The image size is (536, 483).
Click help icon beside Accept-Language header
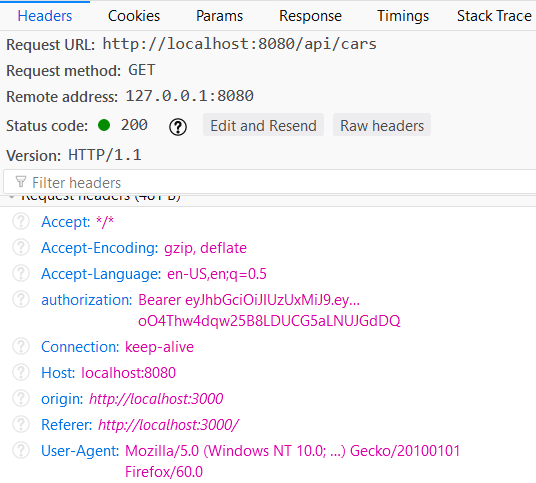21,273
